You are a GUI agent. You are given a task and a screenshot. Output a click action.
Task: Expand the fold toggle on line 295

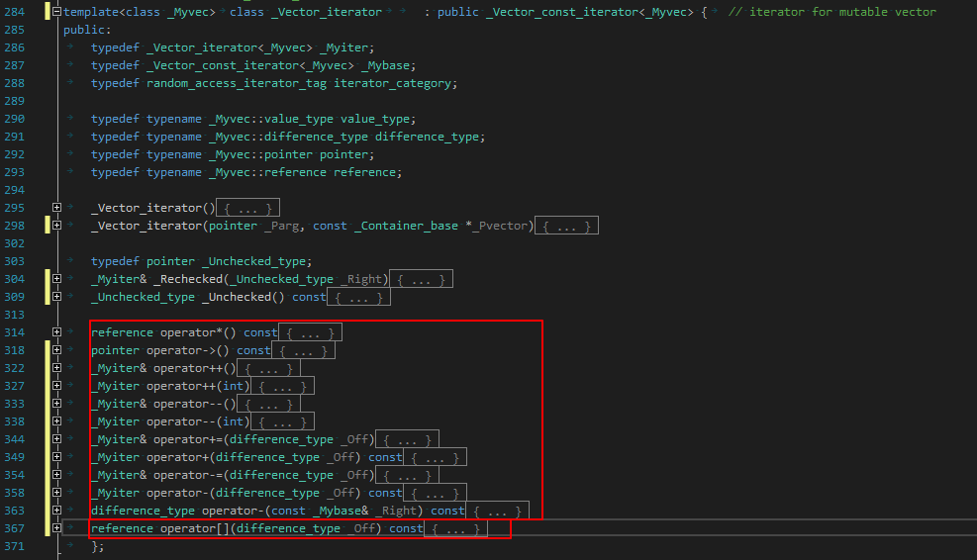57,208
